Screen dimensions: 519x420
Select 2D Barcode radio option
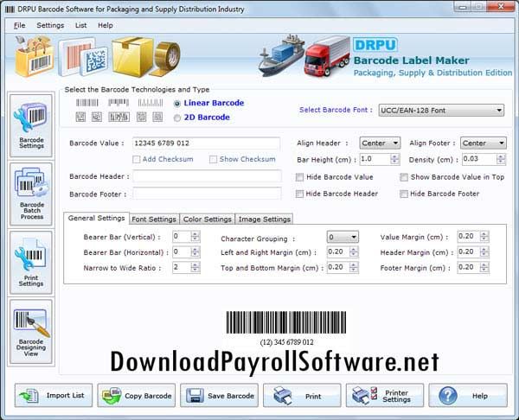pyautogui.click(x=177, y=118)
